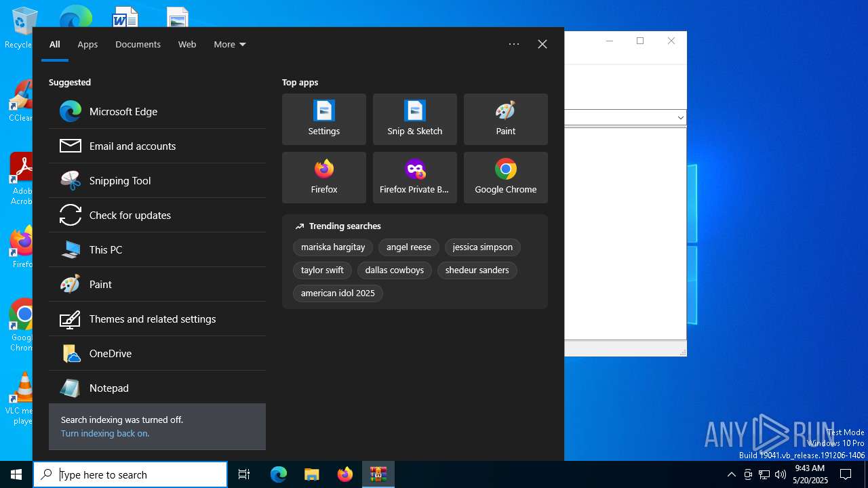This screenshot has width=868, height=488.
Task: Click the taskbar clock and date
Action: [810, 474]
